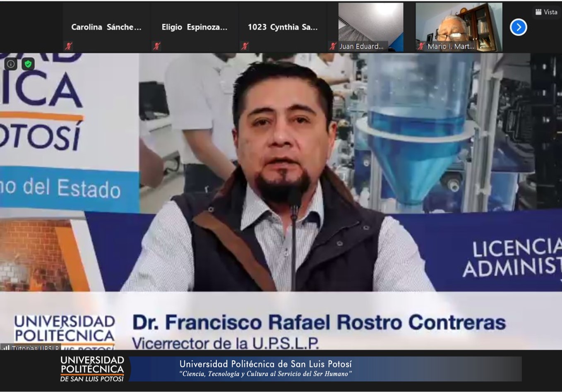562x392 pixels.
Task: Click the signal bars icon near Tutorias UPSLP
Action: click(6, 348)
